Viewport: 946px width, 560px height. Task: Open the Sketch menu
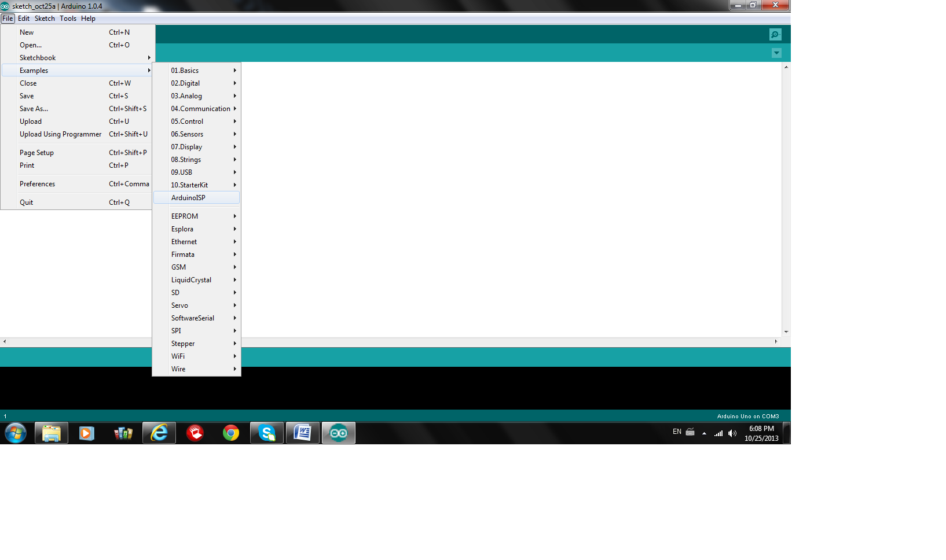tap(45, 19)
